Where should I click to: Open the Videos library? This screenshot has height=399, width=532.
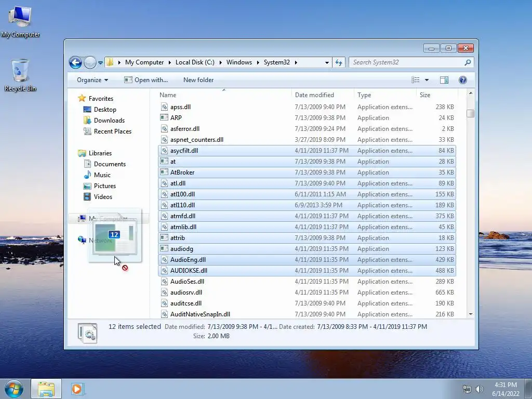tap(103, 197)
